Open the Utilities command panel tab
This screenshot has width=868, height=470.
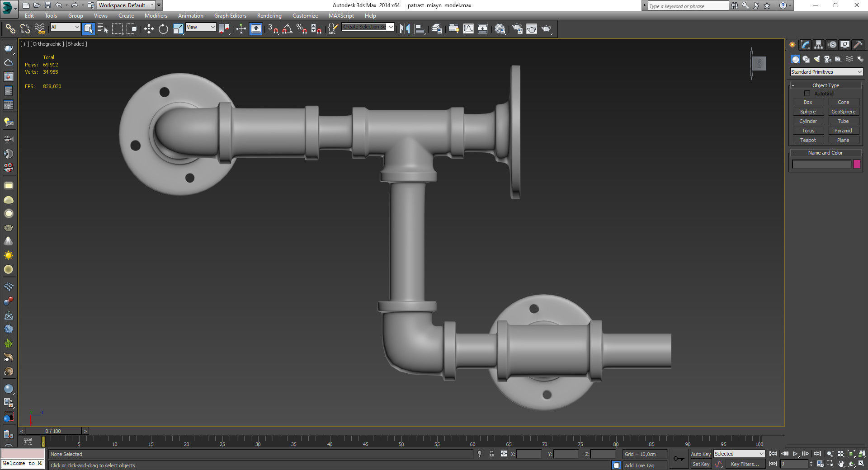click(x=858, y=45)
